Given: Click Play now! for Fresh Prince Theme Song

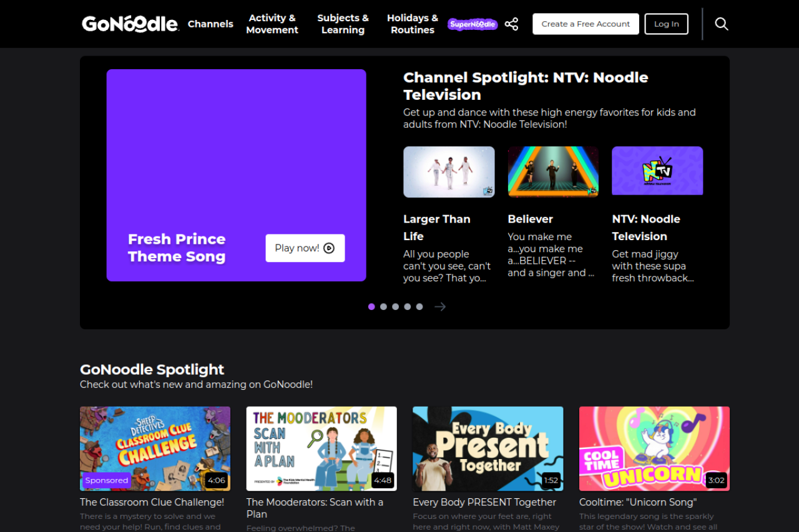Looking at the screenshot, I should (x=305, y=248).
